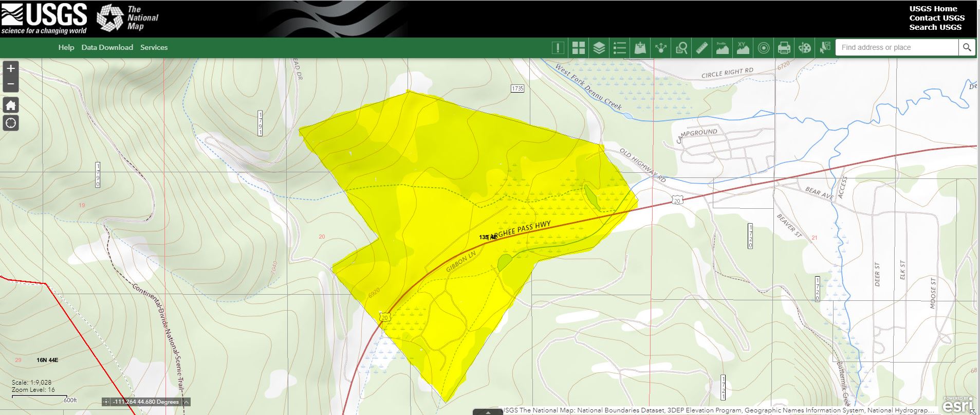The height and width of the screenshot is (415, 980).
Task: Click The National Map logo
Action: (128, 18)
